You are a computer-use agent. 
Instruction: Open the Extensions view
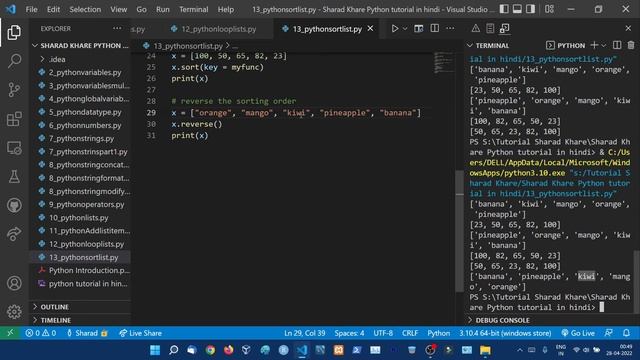coord(14,119)
